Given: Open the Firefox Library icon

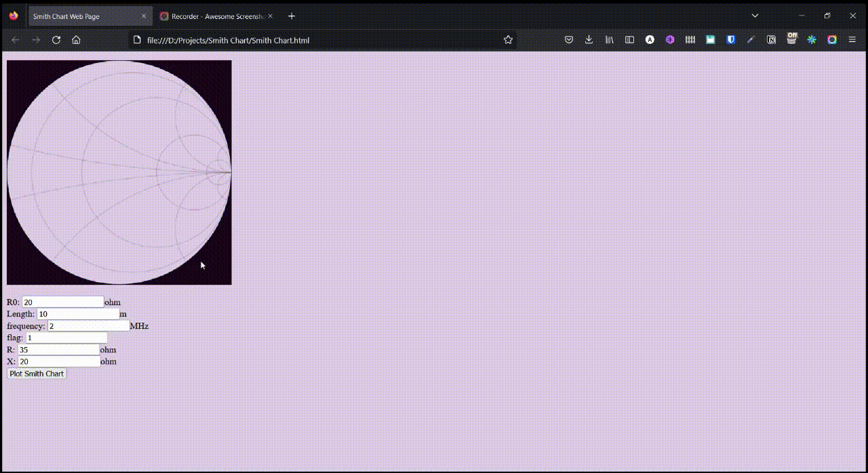Looking at the screenshot, I should coord(609,39).
